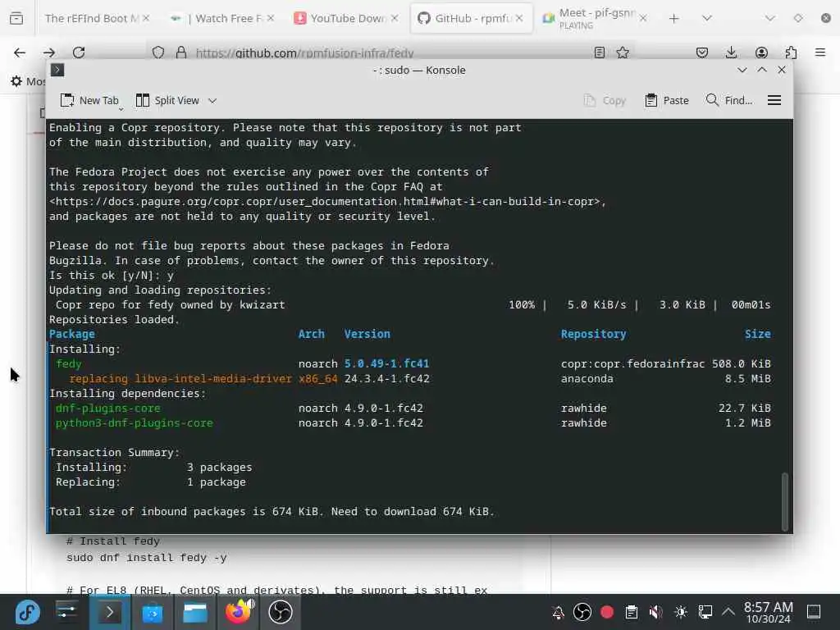This screenshot has width=840, height=630.
Task: Click the notifications bell tray icon
Action: [558, 612]
